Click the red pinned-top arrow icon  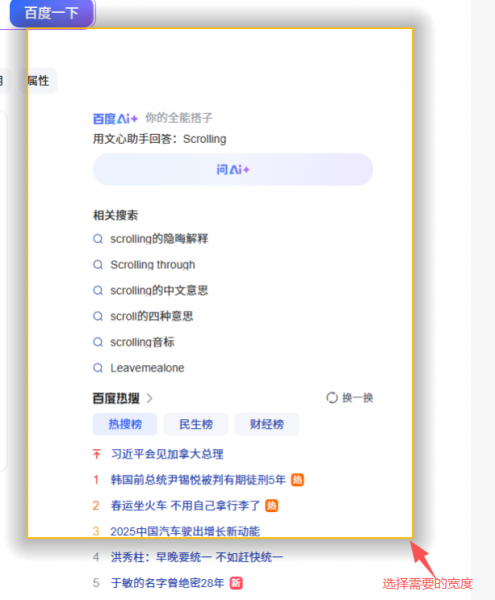tap(96, 454)
